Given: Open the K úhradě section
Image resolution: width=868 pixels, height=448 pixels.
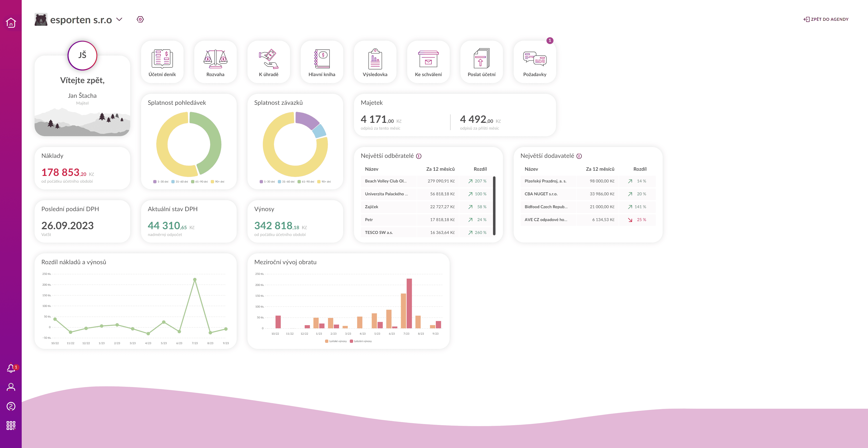Looking at the screenshot, I should point(269,62).
